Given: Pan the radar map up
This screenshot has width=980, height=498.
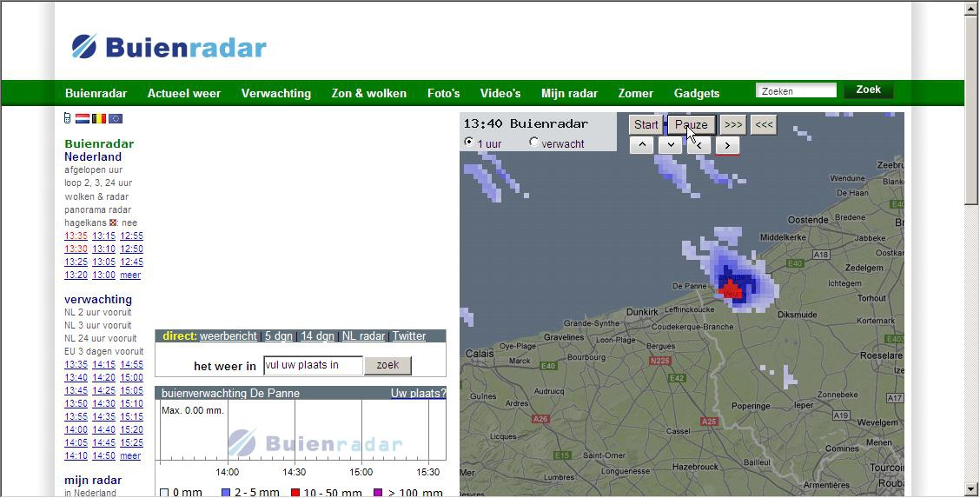Looking at the screenshot, I should coord(642,146).
